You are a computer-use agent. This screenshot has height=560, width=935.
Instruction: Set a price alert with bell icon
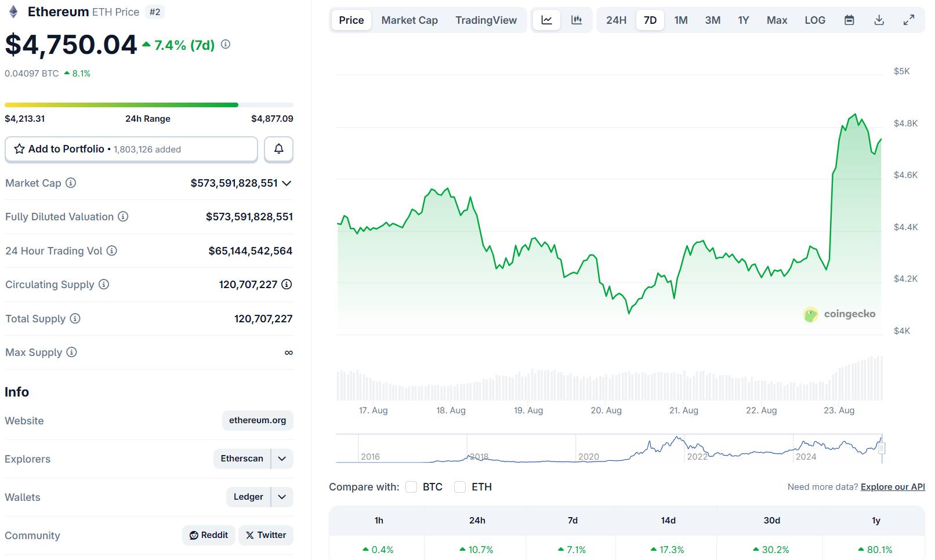(x=278, y=149)
